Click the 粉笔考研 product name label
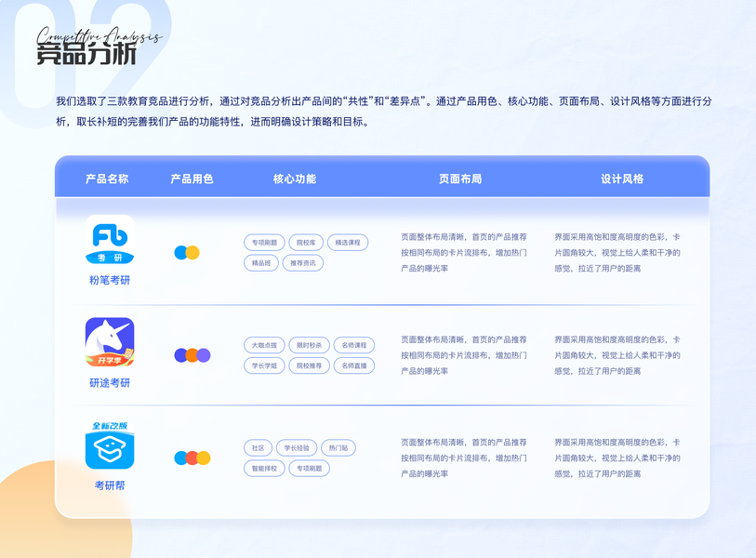756x558 pixels. pos(110,280)
